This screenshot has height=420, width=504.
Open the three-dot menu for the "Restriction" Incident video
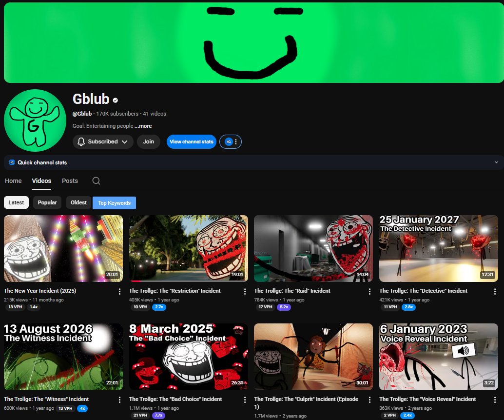[245, 291]
